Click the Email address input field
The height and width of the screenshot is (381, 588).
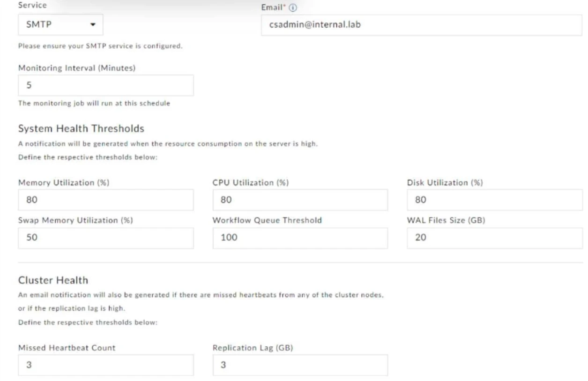click(421, 25)
